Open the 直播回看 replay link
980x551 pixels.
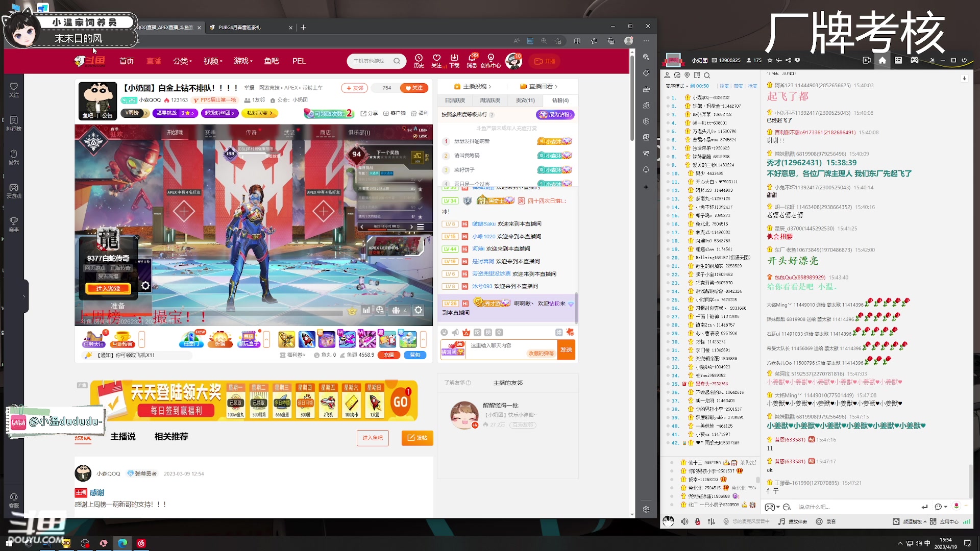[538, 87]
